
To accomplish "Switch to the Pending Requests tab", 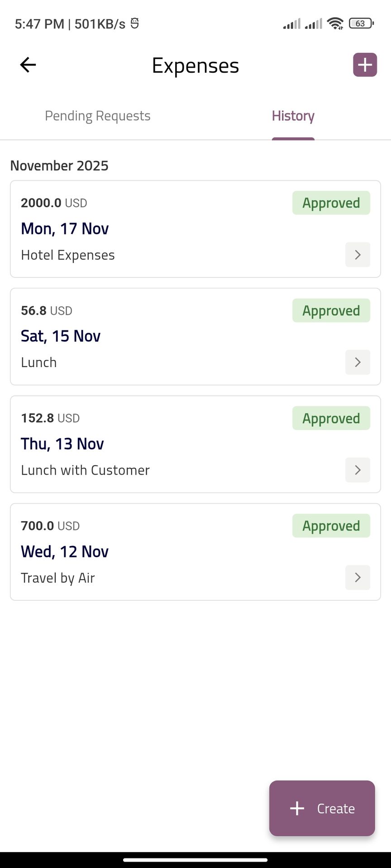I will (98, 116).
